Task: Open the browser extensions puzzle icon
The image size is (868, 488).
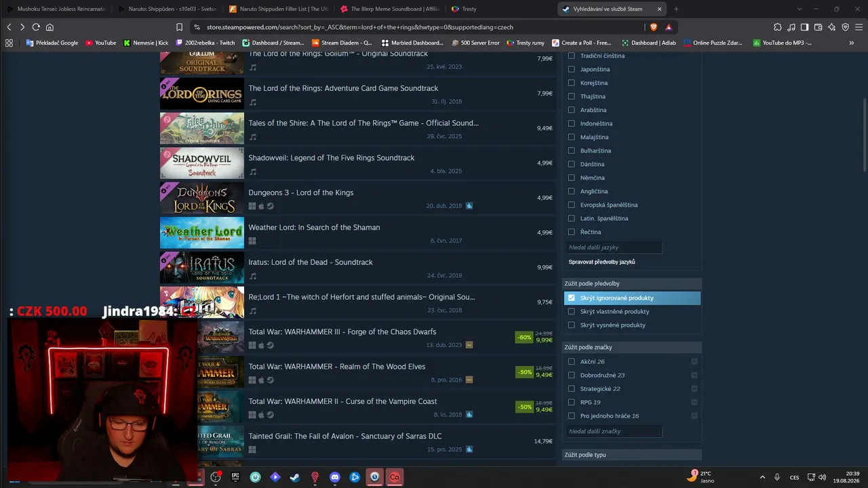Action: [778, 27]
